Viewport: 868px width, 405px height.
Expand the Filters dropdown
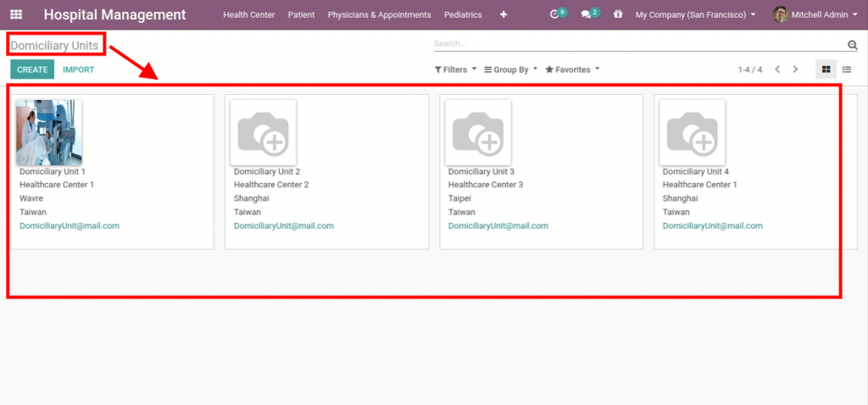[455, 69]
